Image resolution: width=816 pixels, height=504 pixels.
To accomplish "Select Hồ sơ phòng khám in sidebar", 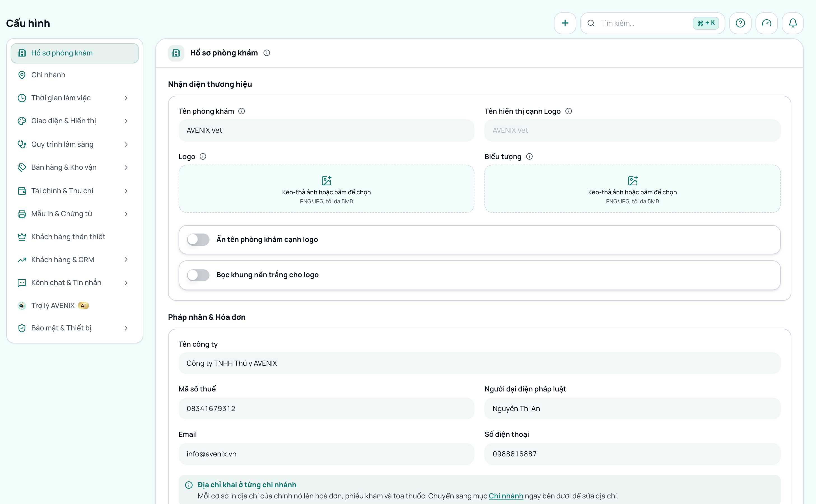I will pyautogui.click(x=75, y=53).
